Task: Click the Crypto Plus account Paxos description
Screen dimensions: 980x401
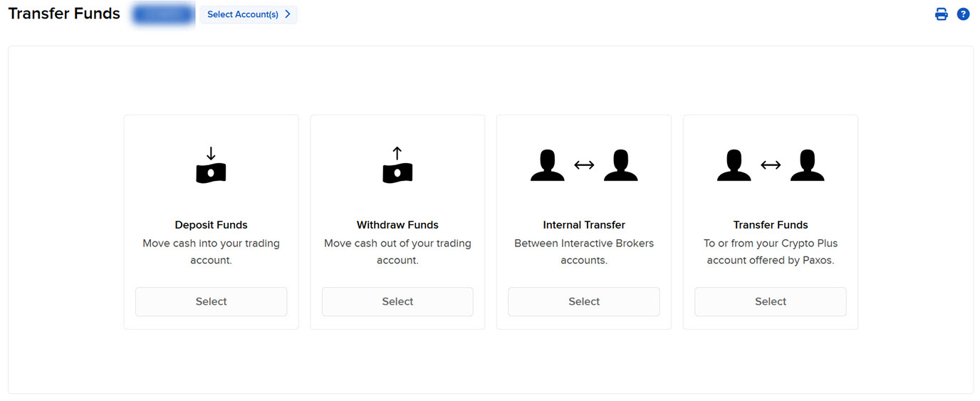Action: pyautogui.click(x=771, y=252)
